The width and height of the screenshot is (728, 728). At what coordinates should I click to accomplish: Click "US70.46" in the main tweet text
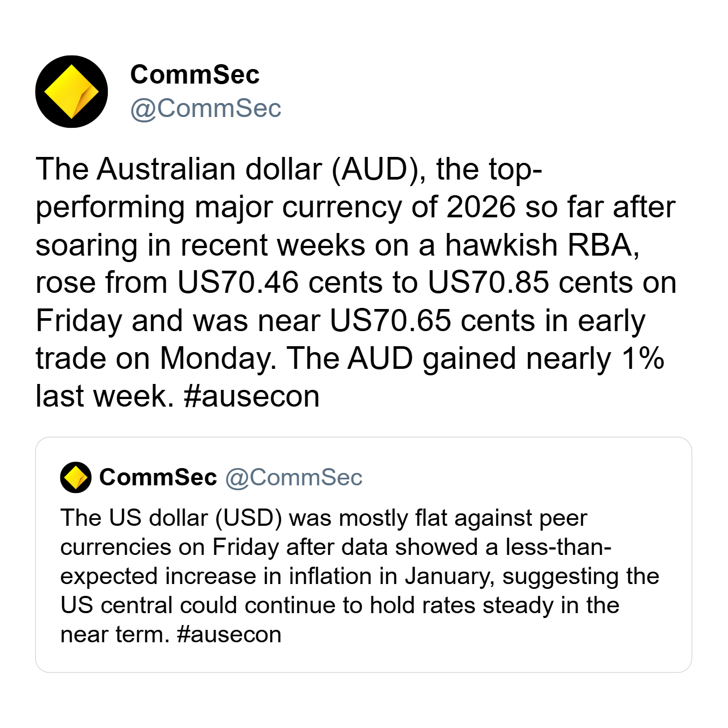tap(238, 283)
